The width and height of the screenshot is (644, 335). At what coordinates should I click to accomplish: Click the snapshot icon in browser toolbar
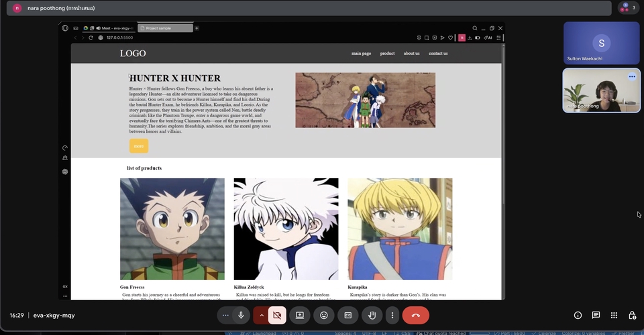427,38
